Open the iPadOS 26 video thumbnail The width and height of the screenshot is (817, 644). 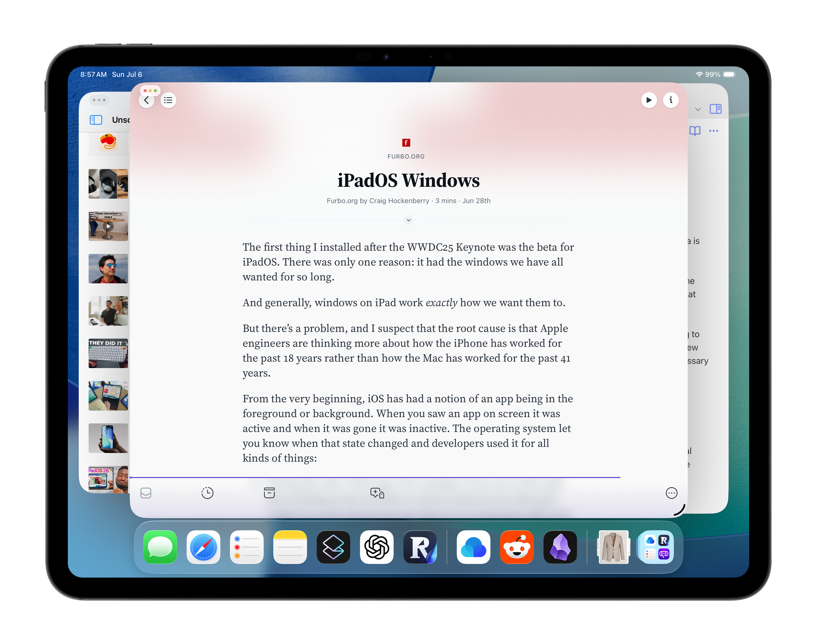(x=108, y=479)
